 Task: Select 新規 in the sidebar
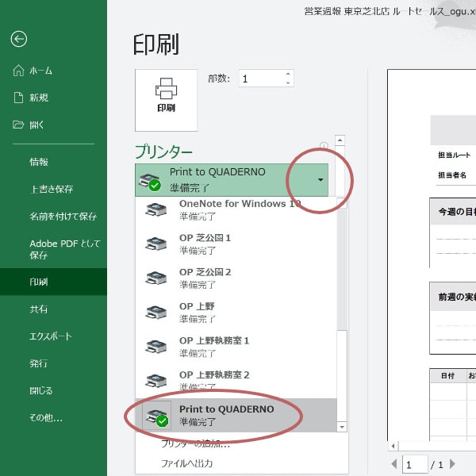click(x=39, y=98)
